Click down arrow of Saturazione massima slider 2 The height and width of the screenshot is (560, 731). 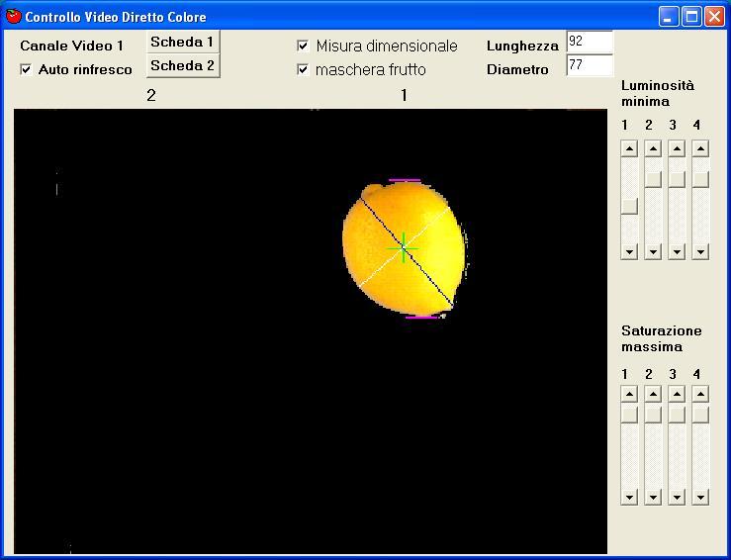(653, 497)
